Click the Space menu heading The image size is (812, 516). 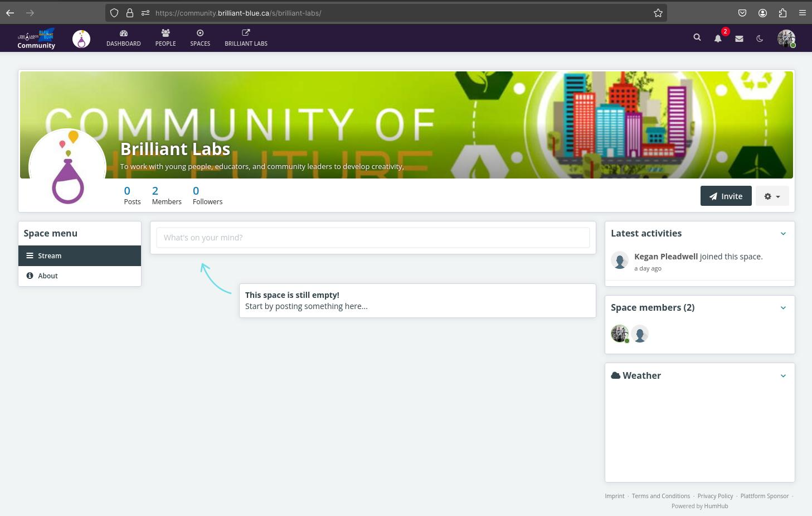coord(50,233)
